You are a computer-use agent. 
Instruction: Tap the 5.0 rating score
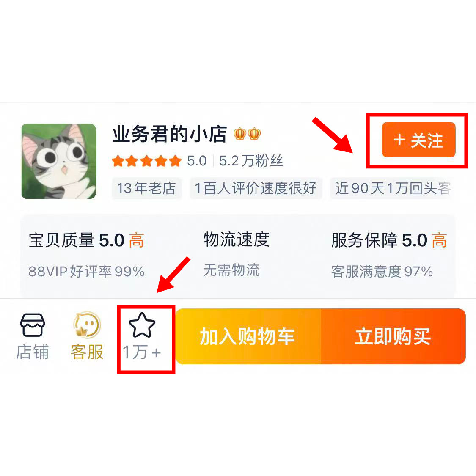197,161
